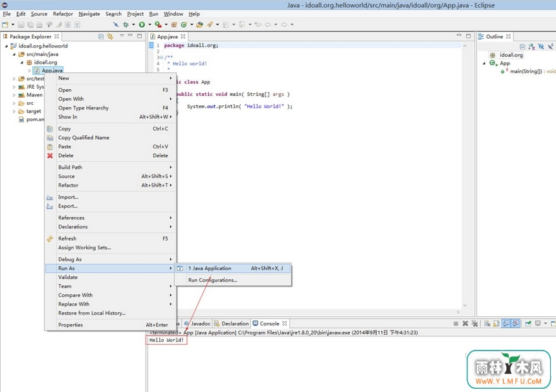The height and width of the screenshot is (392, 556).
Task: Open the New wizard dropdown arrow
Action: [13, 25]
